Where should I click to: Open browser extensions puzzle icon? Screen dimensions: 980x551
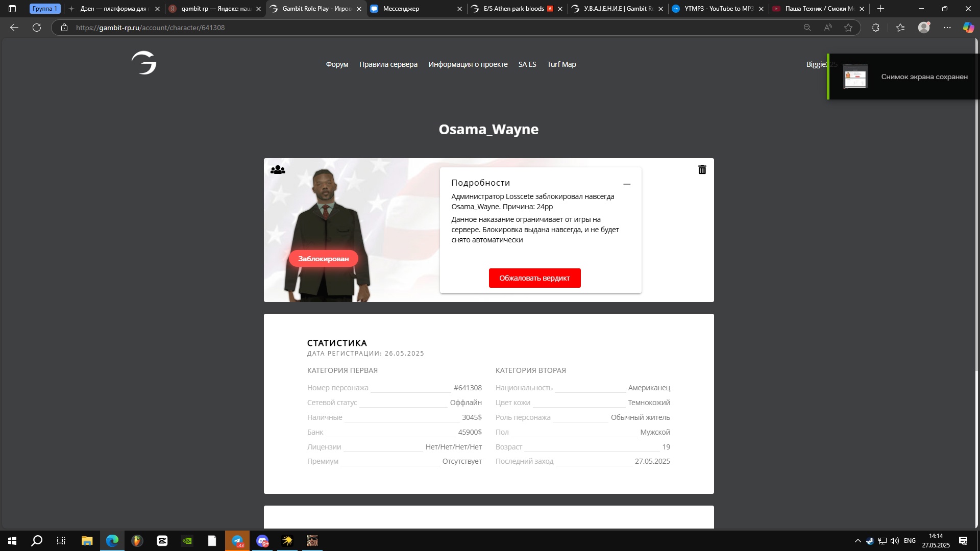pos(875,28)
